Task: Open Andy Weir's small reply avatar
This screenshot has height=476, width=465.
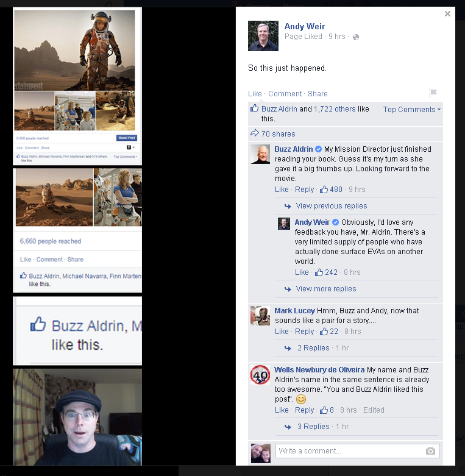Action: pos(284,224)
